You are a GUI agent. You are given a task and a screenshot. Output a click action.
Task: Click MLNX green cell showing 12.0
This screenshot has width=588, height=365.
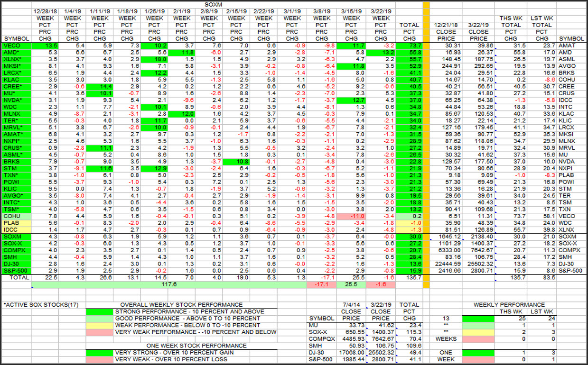(182, 114)
